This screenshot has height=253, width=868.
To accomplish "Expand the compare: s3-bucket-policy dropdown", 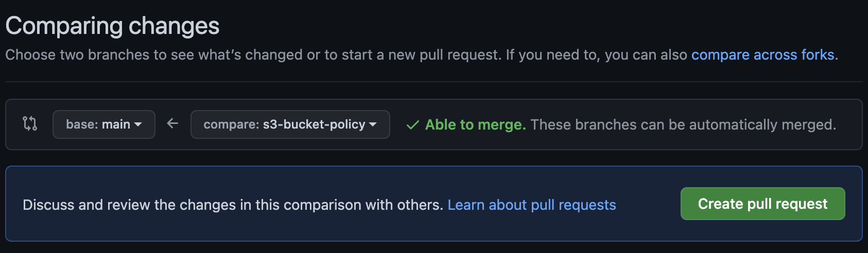I will pos(290,124).
